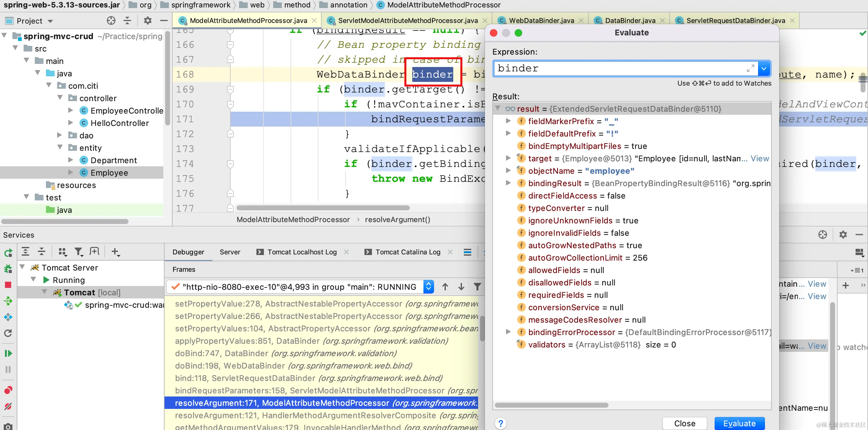Expand the target Employee field node
Image resolution: width=868 pixels, height=430 pixels.
(508, 158)
